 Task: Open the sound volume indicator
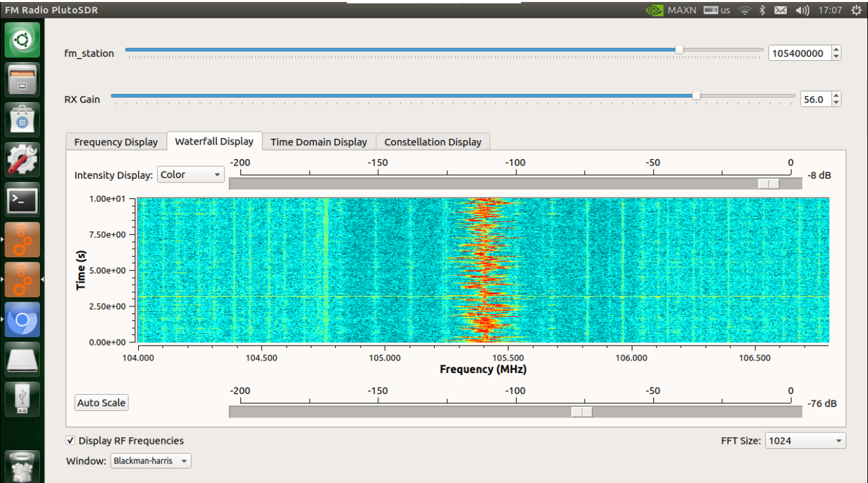pyautogui.click(x=802, y=10)
